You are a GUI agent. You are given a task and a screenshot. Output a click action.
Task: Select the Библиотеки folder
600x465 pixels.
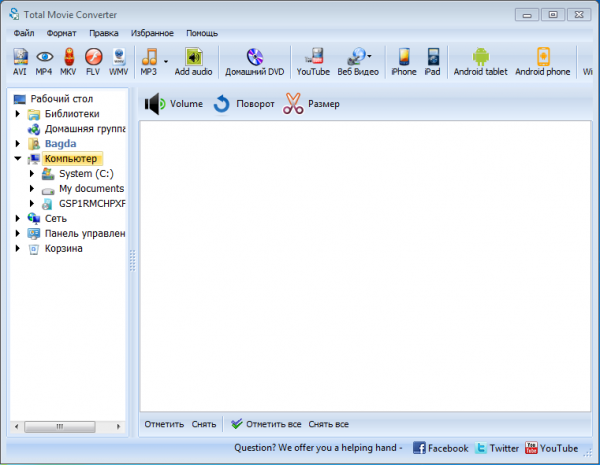click(72, 114)
